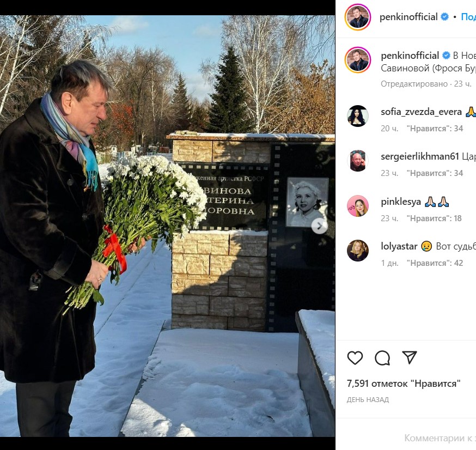Image resolution: width=476 pixels, height=450 pixels.
Task: Like the post with heart icon
Action: [x=355, y=358]
